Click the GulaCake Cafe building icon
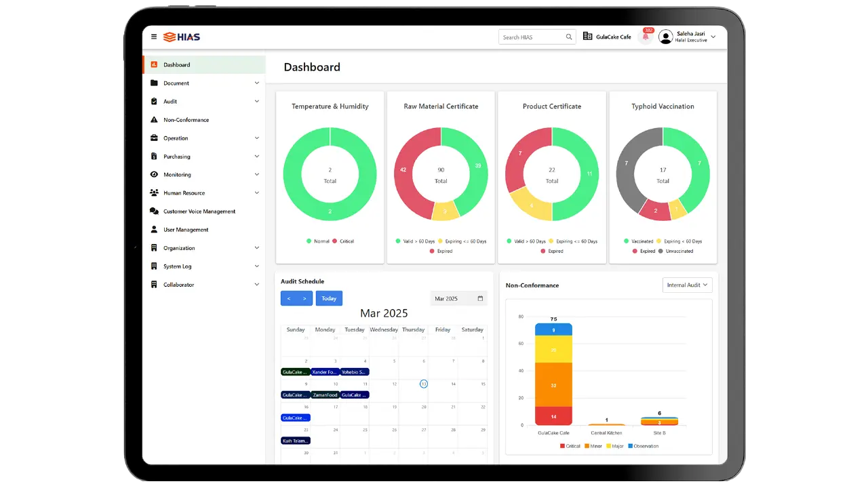The width and height of the screenshot is (868, 488). pyautogui.click(x=588, y=37)
